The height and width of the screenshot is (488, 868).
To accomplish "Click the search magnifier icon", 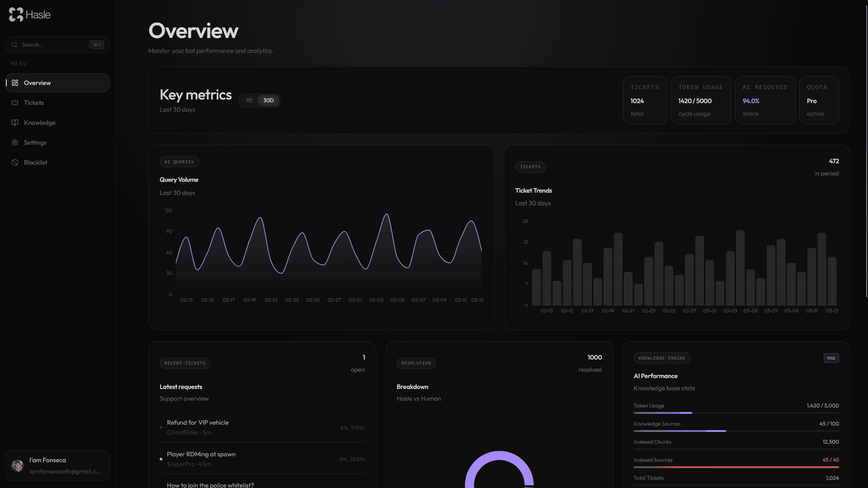I will [x=14, y=44].
